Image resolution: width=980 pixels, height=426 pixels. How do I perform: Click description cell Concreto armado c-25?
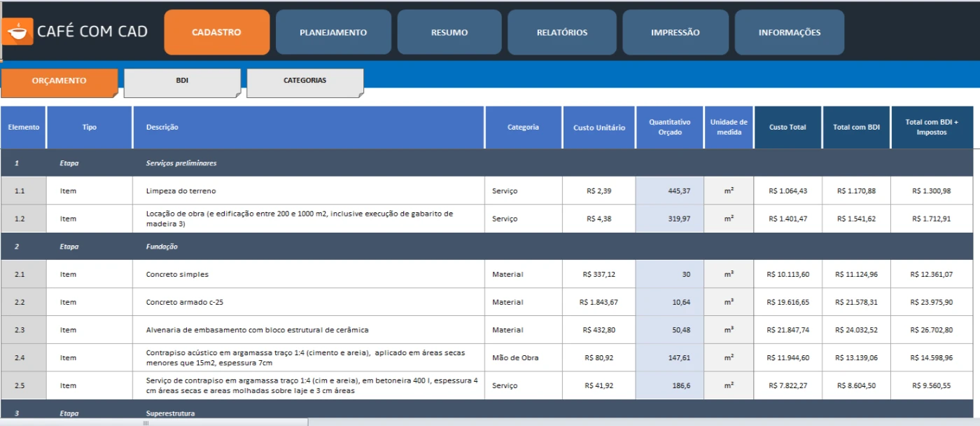click(308, 303)
